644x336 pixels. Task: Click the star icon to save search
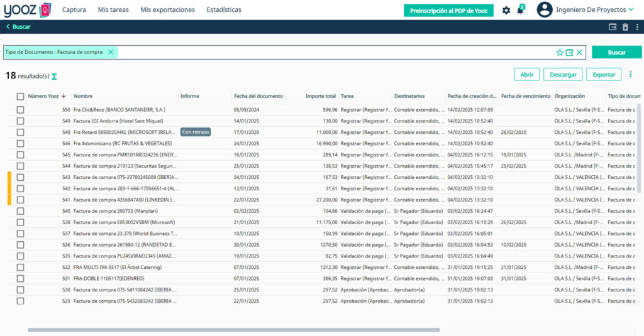pyautogui.click(x=560, y=53)
